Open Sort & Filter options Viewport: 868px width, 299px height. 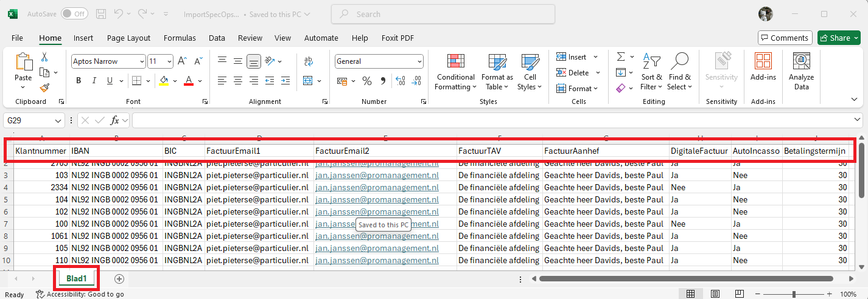pos(651,72)
